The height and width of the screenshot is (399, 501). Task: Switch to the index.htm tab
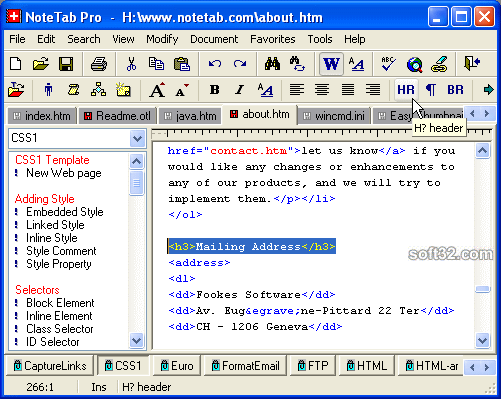coord(42,116)
